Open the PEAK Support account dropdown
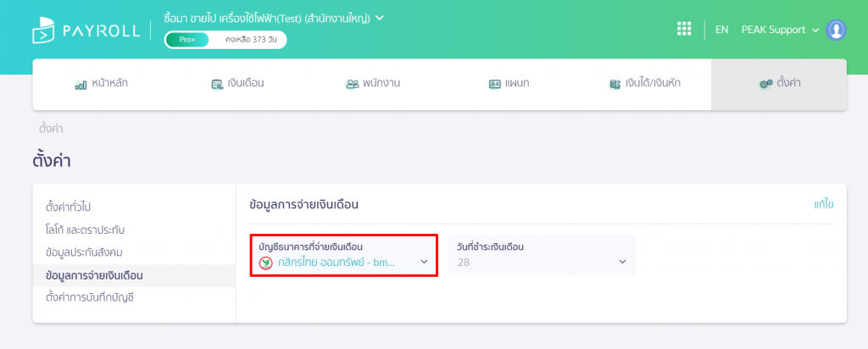Viewport: 868px width, 349px height. [x=780, y=30]
